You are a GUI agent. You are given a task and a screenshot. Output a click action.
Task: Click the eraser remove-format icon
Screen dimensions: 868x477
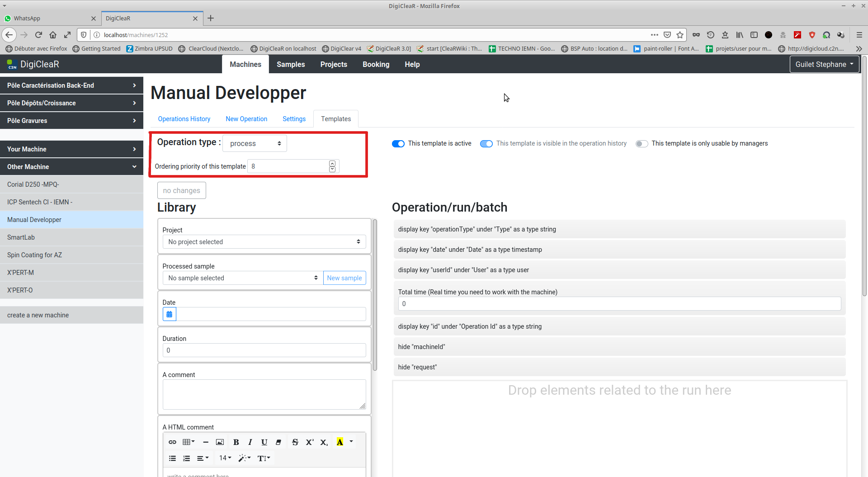[x=278, y=442]
